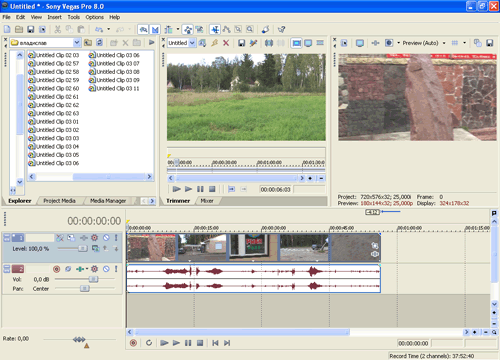Open the Options menu

click(x=95, y=17)
